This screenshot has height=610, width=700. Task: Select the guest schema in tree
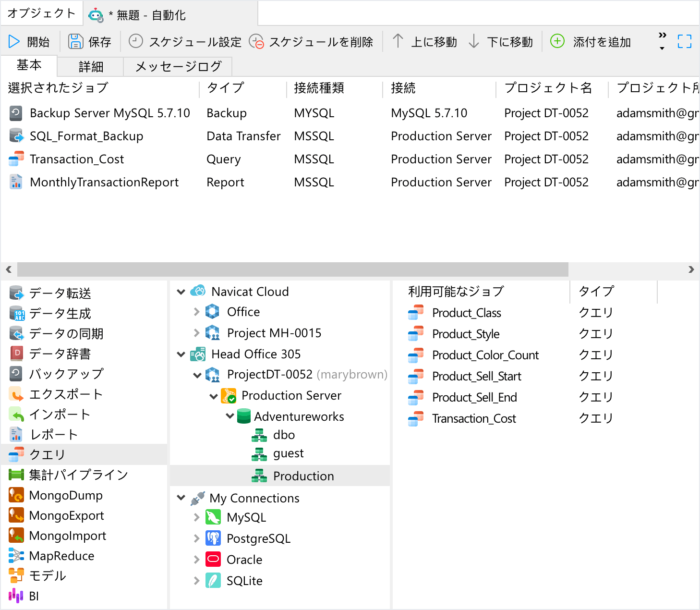coord(288,453)
